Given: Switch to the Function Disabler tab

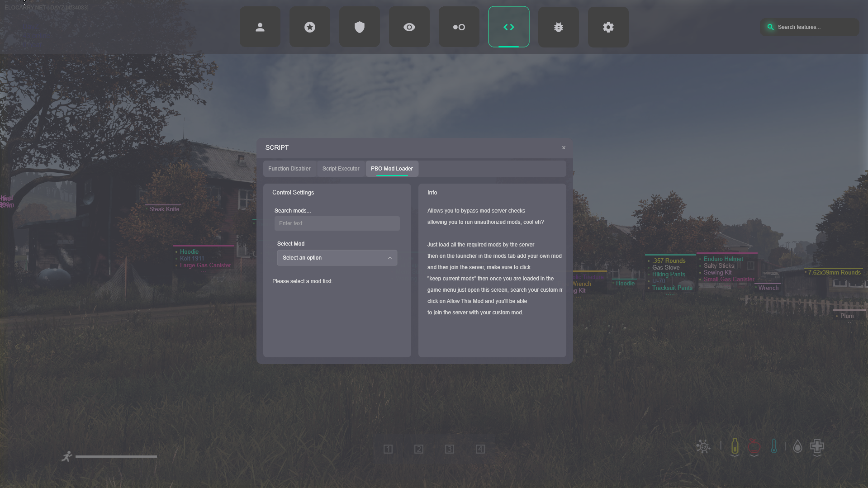Looking at the screenshot, I should click(289, 169).
